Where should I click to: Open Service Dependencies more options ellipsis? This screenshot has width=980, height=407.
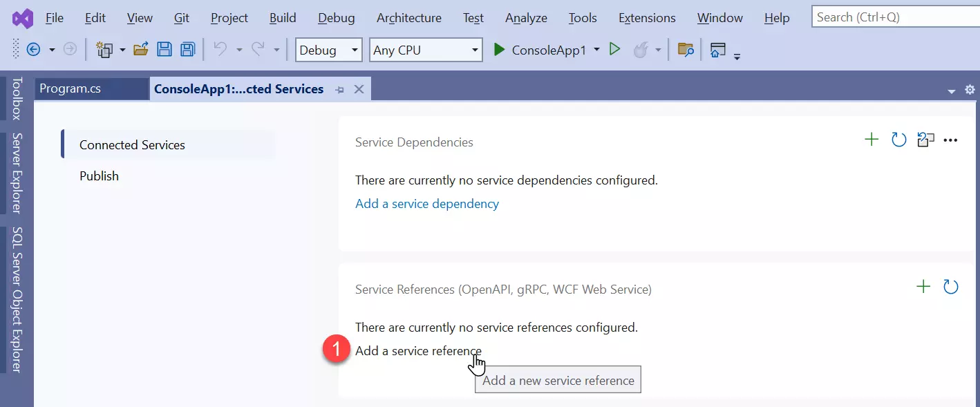click(950, 140)
